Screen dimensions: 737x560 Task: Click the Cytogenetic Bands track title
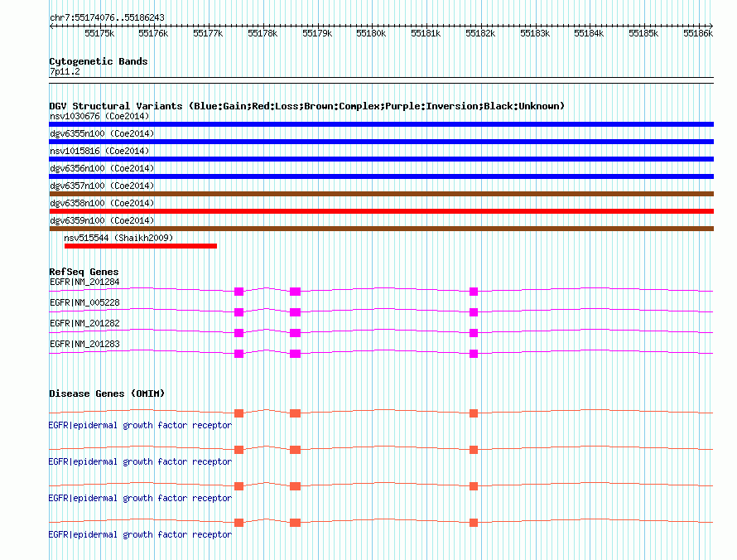point(99,61)
